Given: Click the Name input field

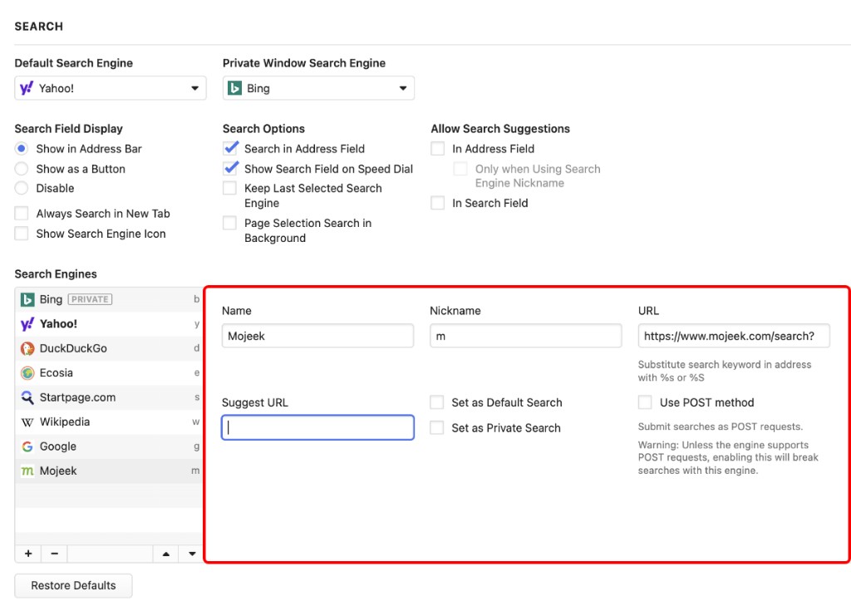Looking at the screenshot, I should (x=317, y=336).
